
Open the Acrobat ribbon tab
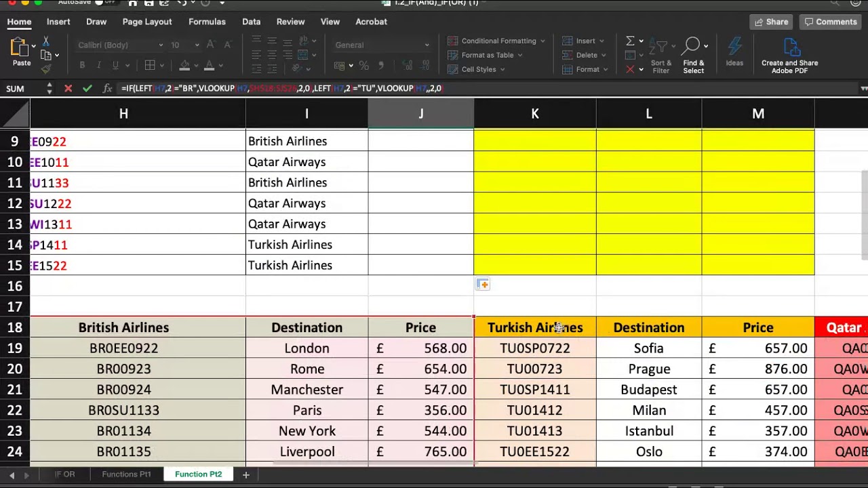pyautogui.click(x=372, y=22)
